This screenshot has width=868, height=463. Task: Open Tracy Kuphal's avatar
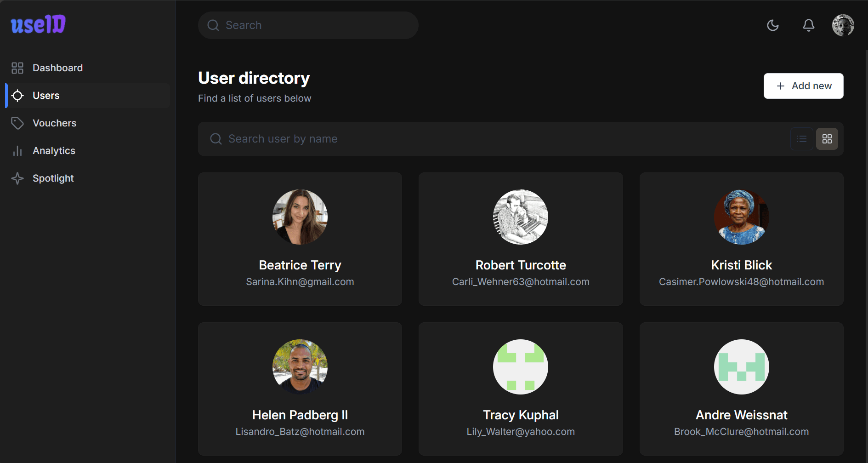pyautogui.click(x=521, y=367)
